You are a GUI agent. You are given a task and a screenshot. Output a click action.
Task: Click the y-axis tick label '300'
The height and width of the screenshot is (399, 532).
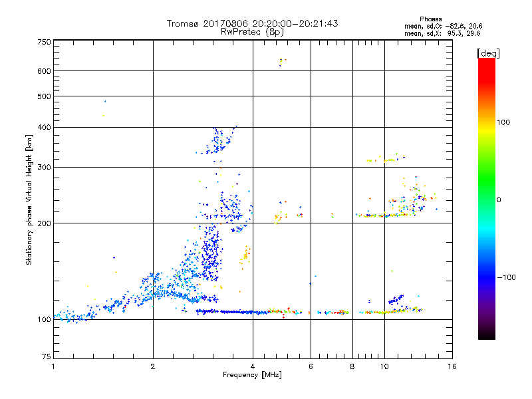[x=45, y=167]
